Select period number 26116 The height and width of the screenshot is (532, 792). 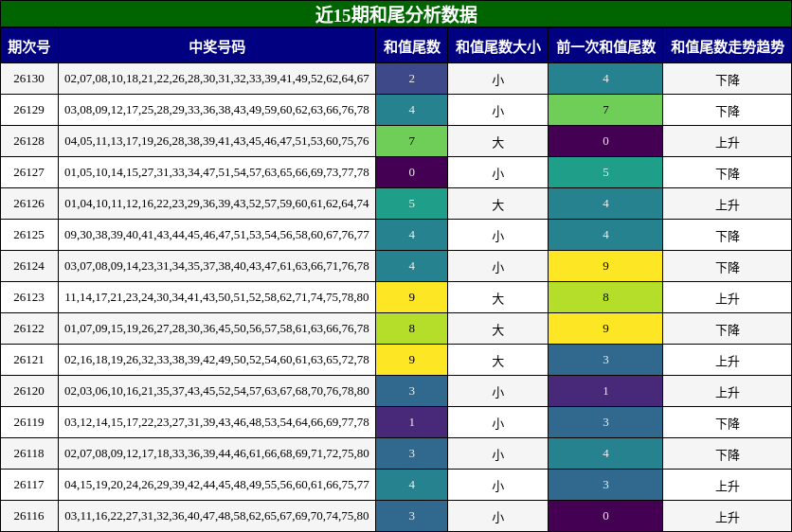pos(29,516)
